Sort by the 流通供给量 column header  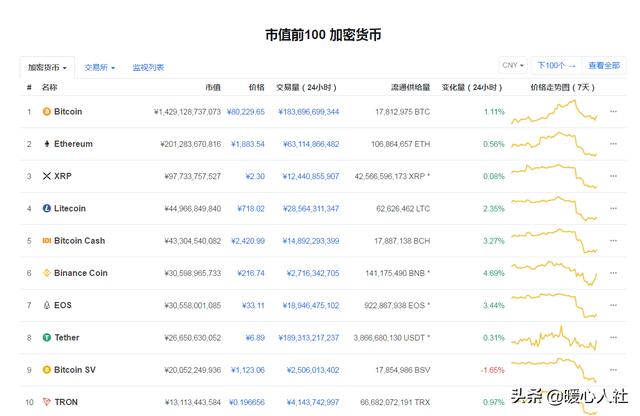[x=411, y=87]
